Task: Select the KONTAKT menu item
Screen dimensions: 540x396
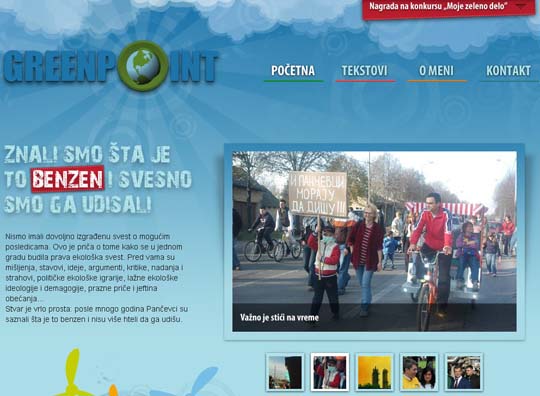Action: tap(508, 71)
